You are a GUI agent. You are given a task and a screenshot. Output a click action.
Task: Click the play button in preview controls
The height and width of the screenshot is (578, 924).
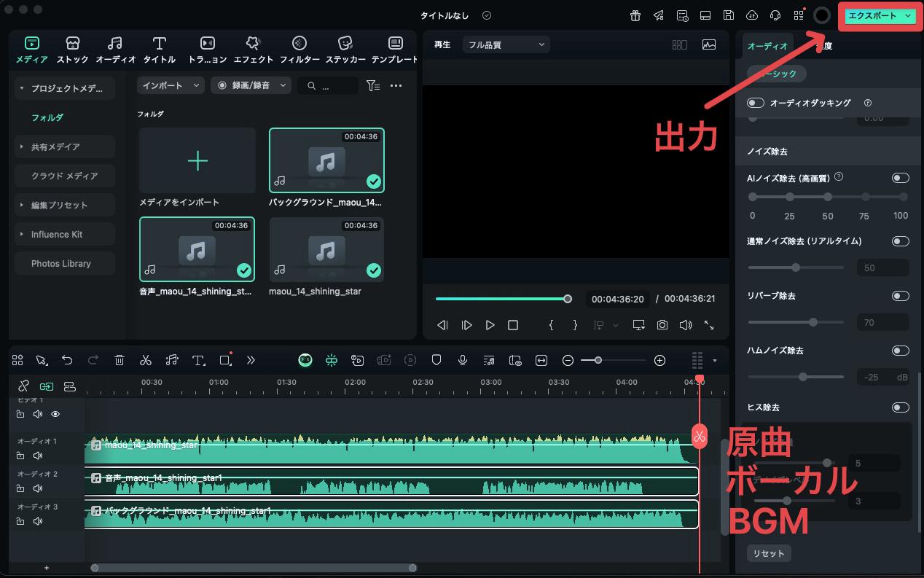point(490,325)
